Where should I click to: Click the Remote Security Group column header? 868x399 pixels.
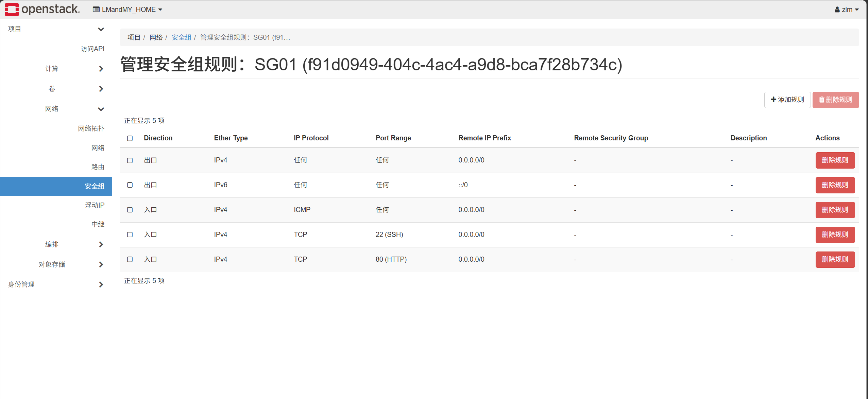(611, 138)
